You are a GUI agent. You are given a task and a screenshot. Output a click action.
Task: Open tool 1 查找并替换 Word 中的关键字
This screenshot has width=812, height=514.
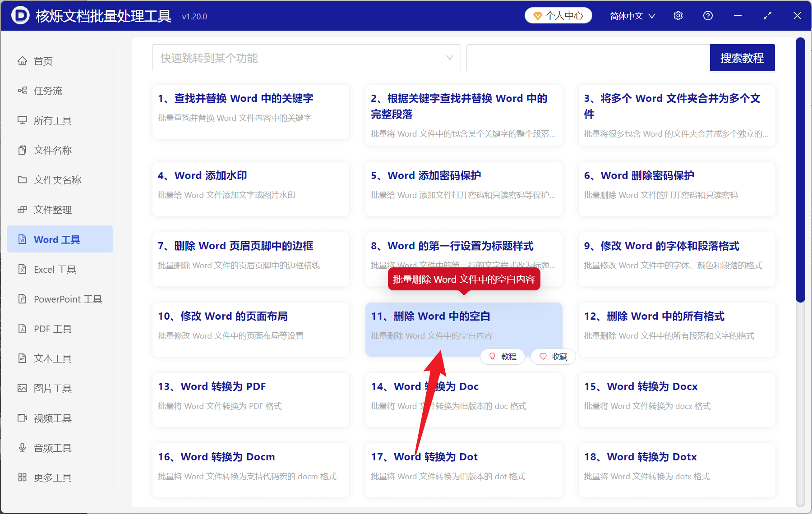[x=250, y=112]
